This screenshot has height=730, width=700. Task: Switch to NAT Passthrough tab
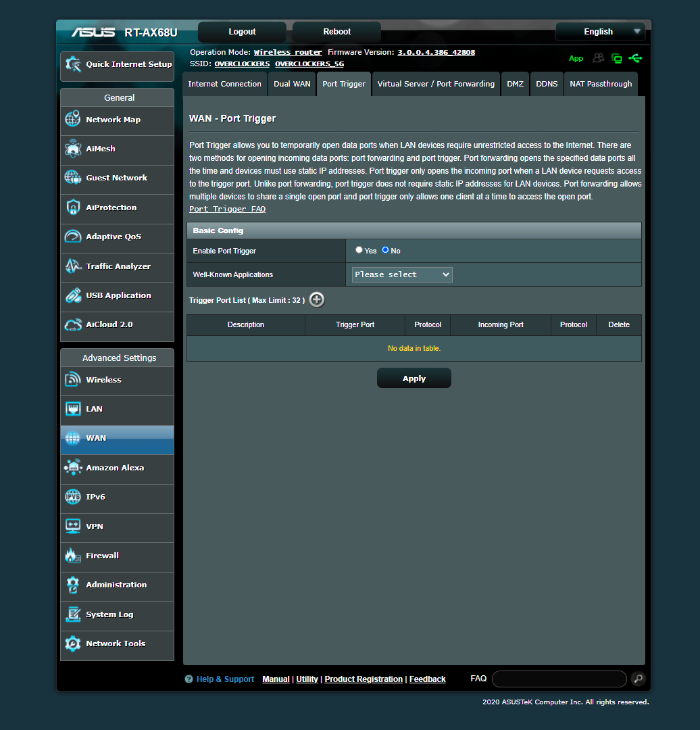coord(601,84)
